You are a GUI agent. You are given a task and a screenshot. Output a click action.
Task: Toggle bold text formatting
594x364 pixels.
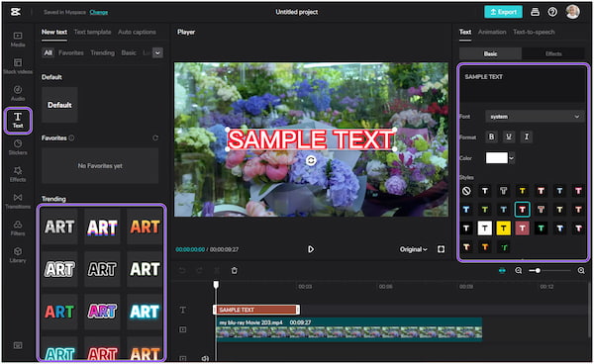point(491,136)
